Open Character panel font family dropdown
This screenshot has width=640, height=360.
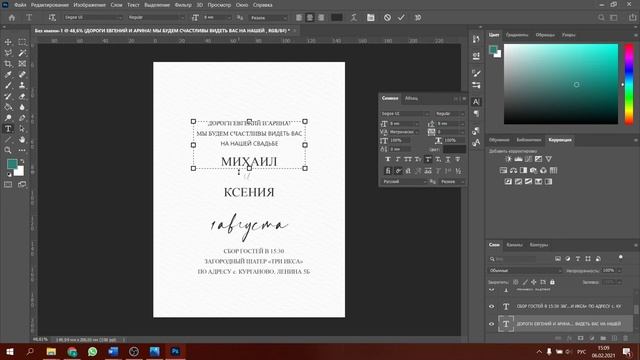[x=404, y=113]
